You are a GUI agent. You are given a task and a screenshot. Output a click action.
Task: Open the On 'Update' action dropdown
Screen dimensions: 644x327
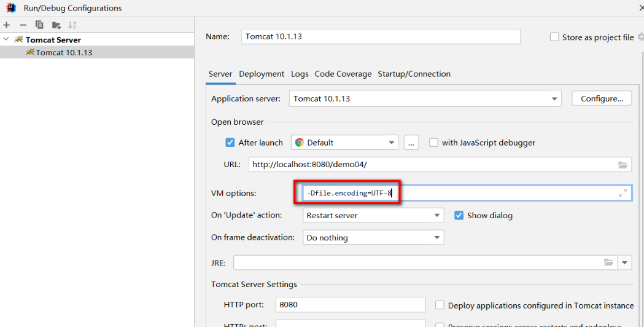tap(373, 216)
